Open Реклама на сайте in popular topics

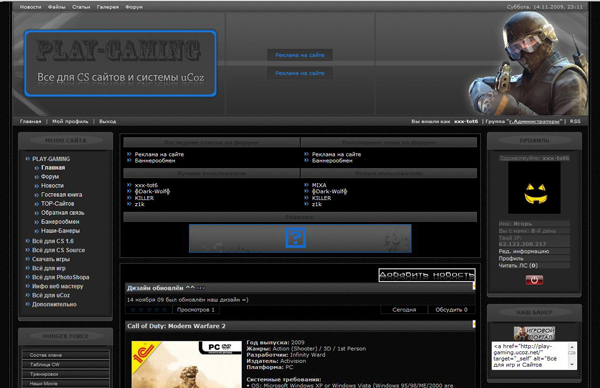tap(336, 155)
